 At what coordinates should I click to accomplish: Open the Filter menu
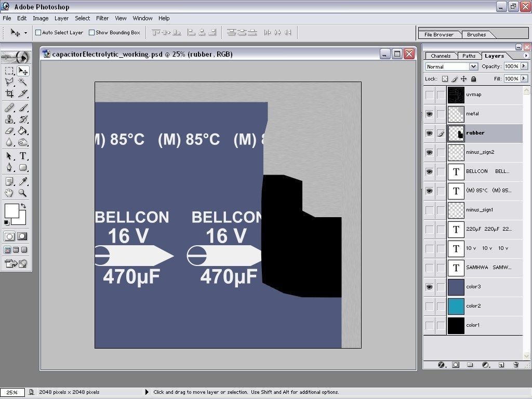(x=102, y=18)
